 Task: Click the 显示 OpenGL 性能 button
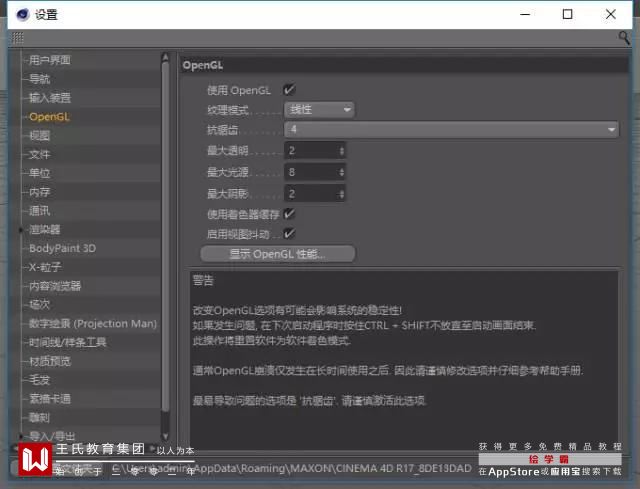(x=278, y=254)
